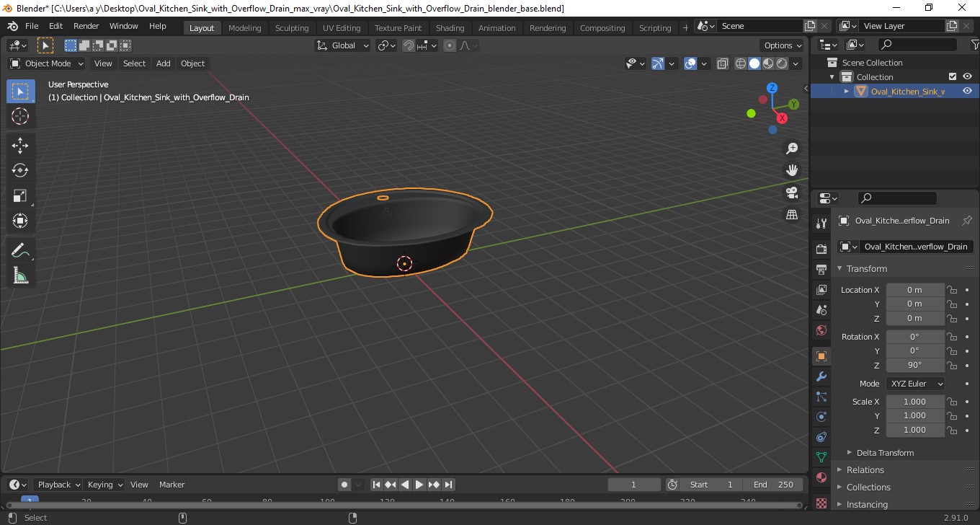Open the Options dropdown in header
Image resolution: width=980 pixels, height=525 pixels.
pos(783,45)
